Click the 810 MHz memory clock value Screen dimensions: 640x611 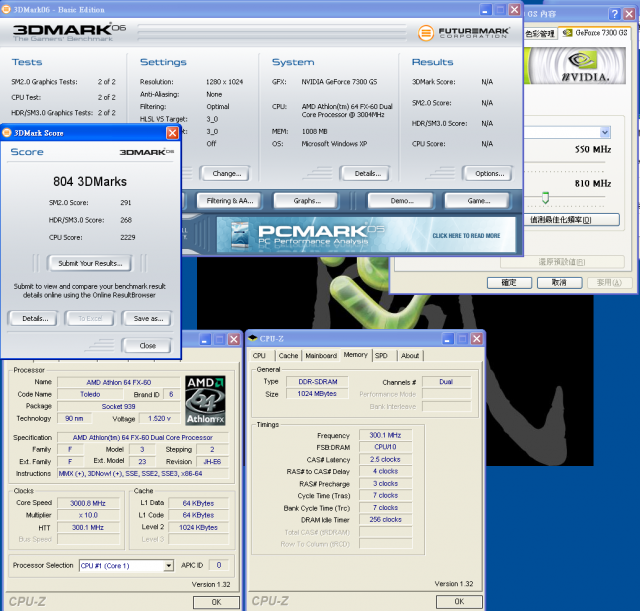pyautogui.click(x=593, y=183)
